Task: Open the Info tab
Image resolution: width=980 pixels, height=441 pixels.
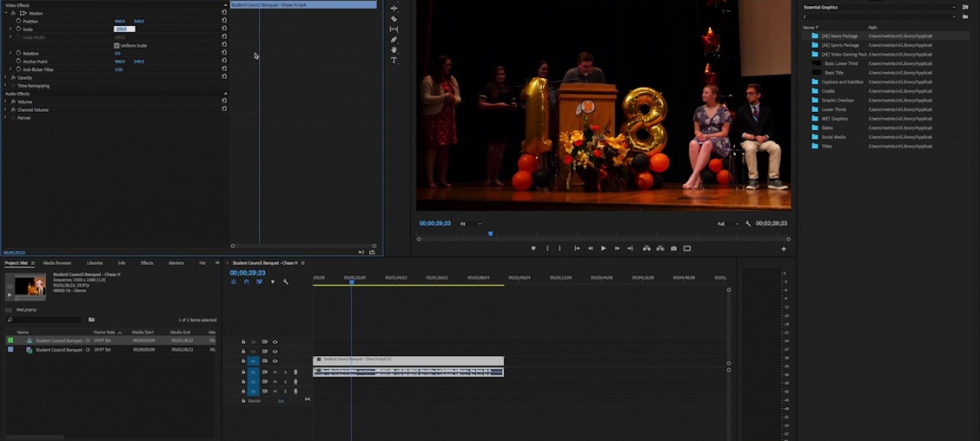Action: [122, 263]
